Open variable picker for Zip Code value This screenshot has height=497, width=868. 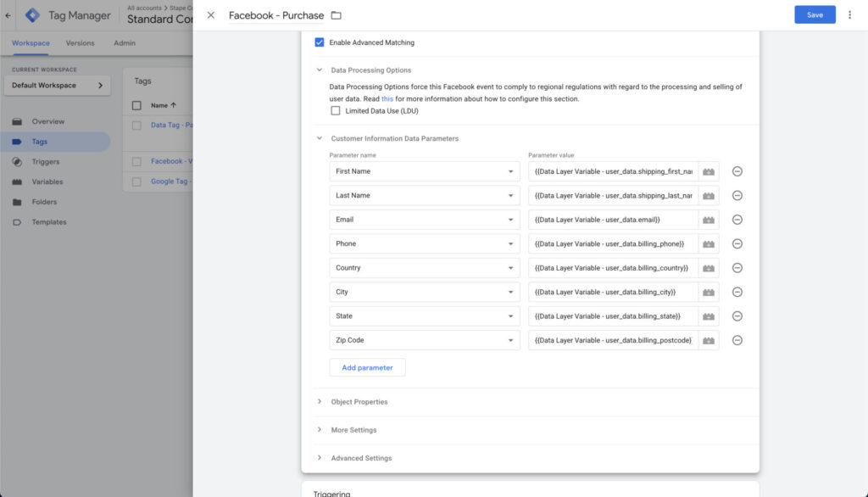pyautogui.click(x=709, y=340)
